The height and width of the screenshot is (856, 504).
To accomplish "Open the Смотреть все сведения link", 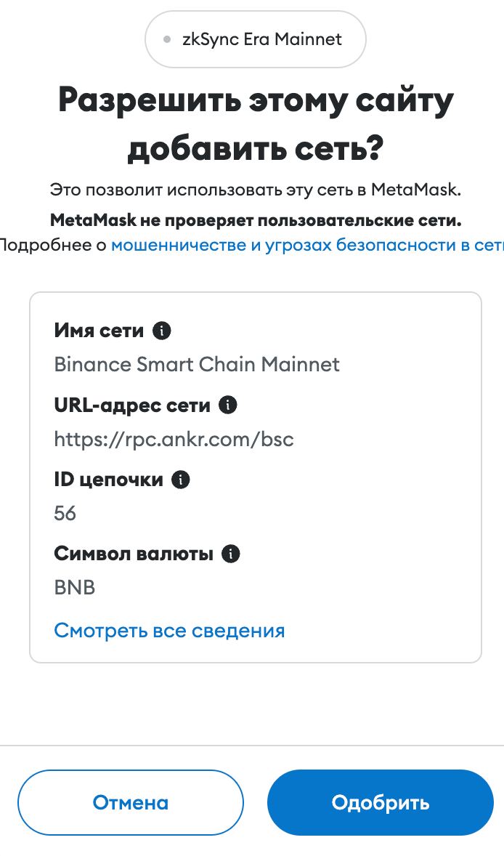I will tap(169, 631).
